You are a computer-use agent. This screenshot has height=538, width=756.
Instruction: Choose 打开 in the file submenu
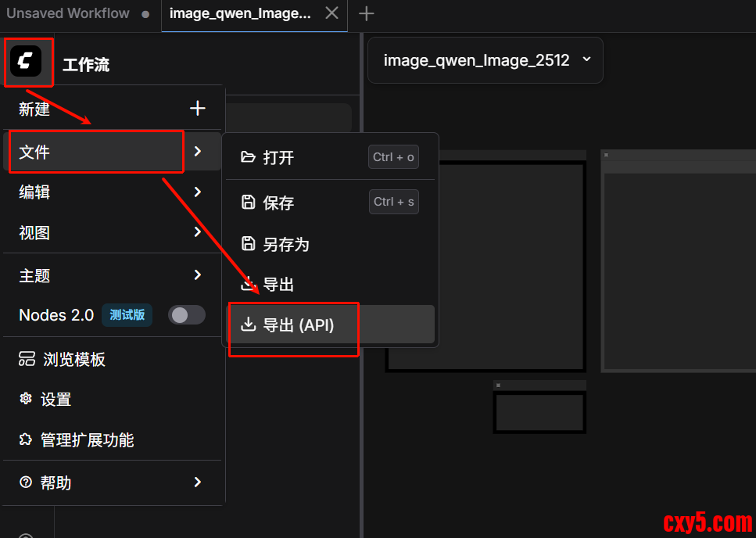(330, 157)
